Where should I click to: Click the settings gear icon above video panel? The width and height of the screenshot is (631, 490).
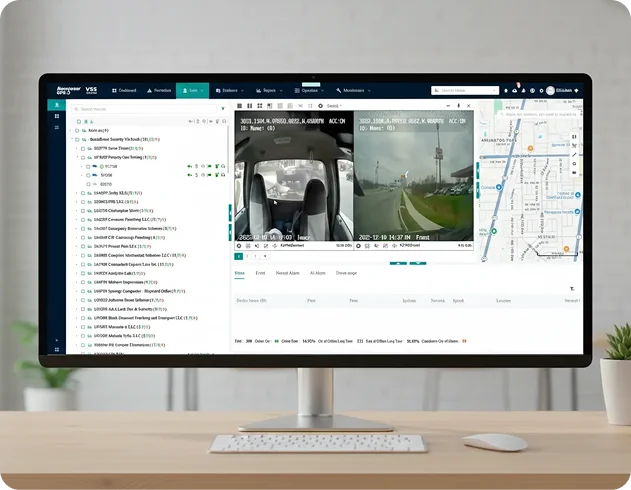(x=318, y=106)
